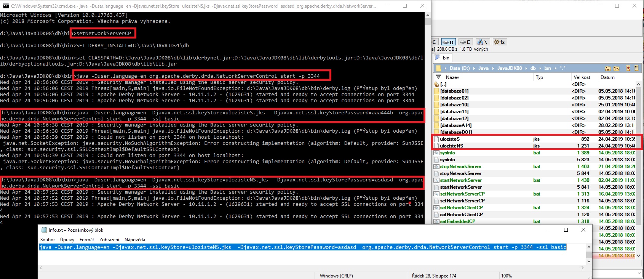Click Notepad horizontal scrollbar left arrow
Image resolution: width=644 pixels, height=279 pixels.
(41, 268)
